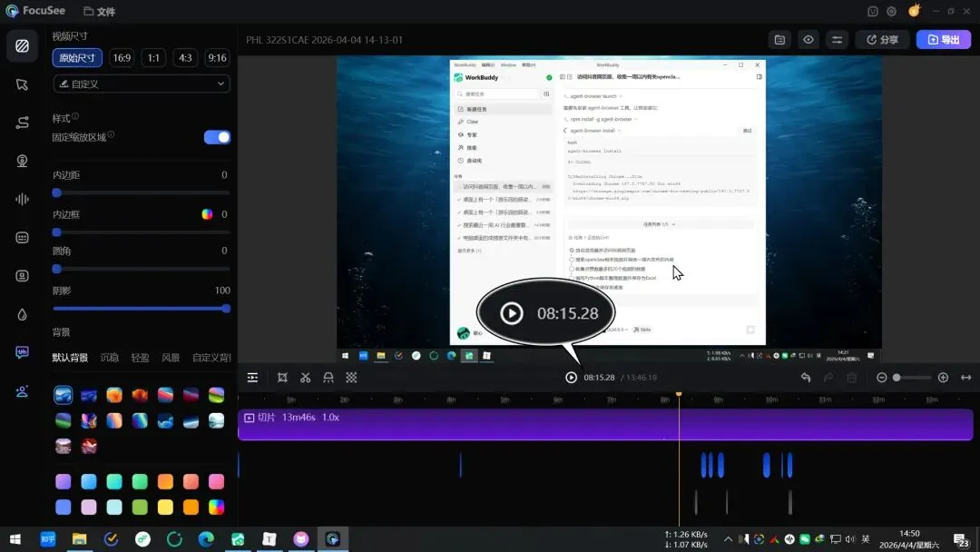The image size is (980, 552).
Task: Switch to 自定义背景 tab
Action: pyautogui.click(x=211, y=358)
